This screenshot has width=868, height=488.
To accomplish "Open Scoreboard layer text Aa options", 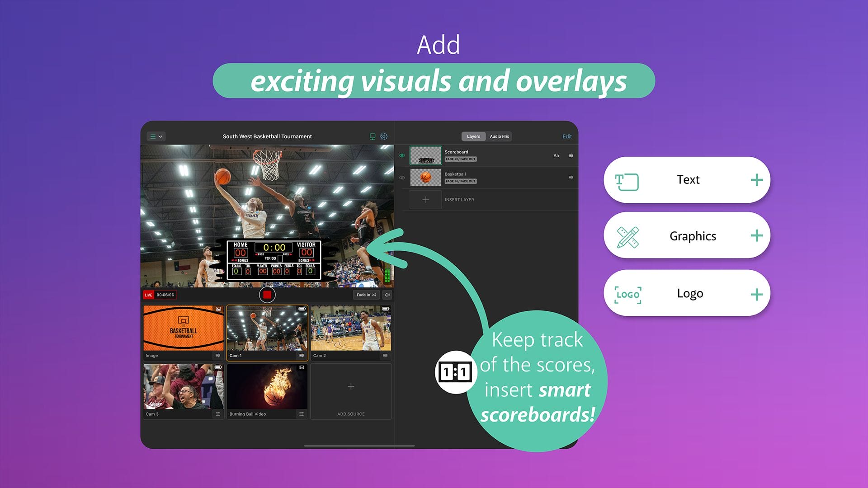I will (x=556, y=156).
